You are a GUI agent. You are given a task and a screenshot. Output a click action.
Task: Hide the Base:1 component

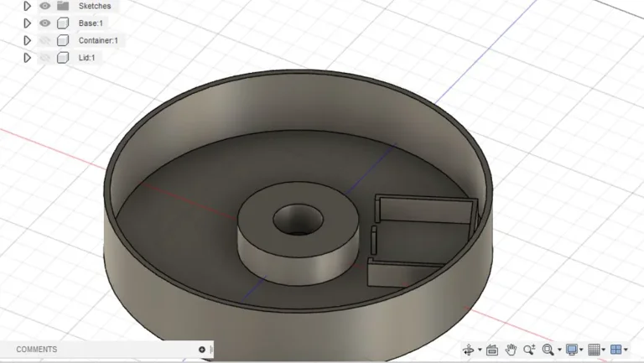point(45,23)
